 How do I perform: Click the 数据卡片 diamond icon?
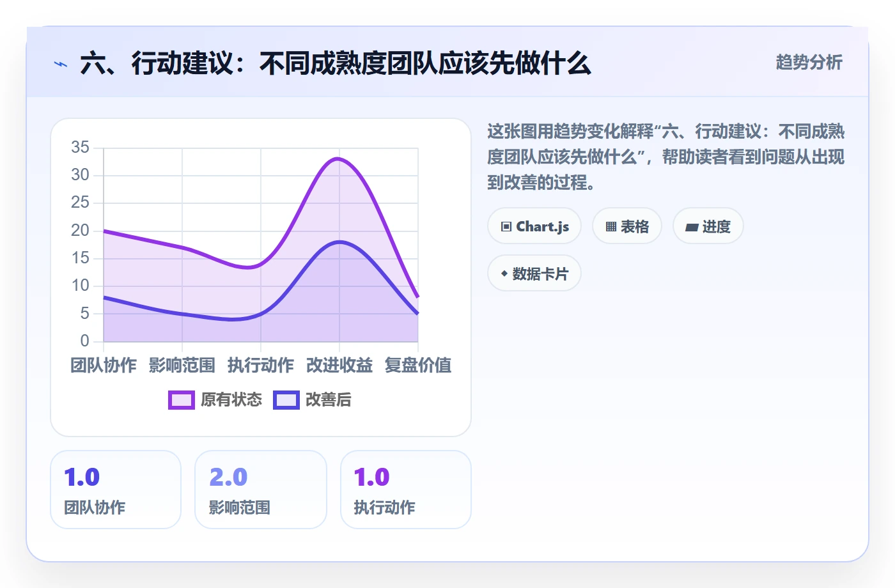click(x=504, y=274)
